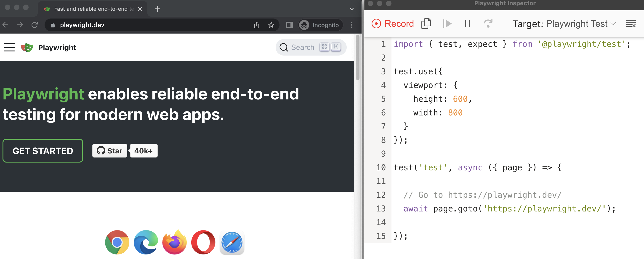Click the hamburger menu icon on Playwright site
644x259 pixels.
click(x=9, y=47)
